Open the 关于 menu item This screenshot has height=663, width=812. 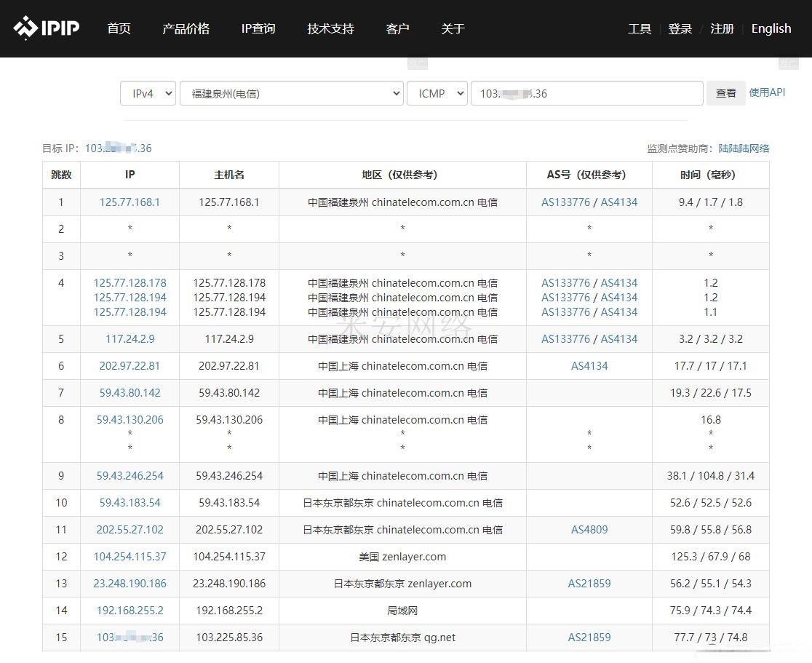pos(453,28)
